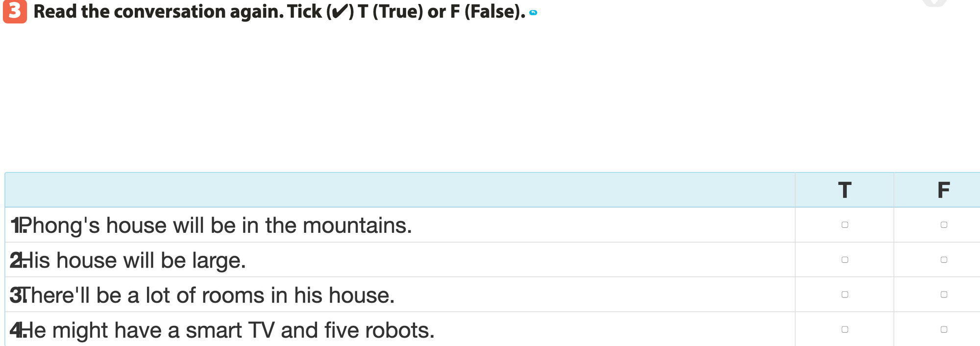Check T for smart TV and five robots
Viewport: 980px width, 346px height.
click(845, 329)
